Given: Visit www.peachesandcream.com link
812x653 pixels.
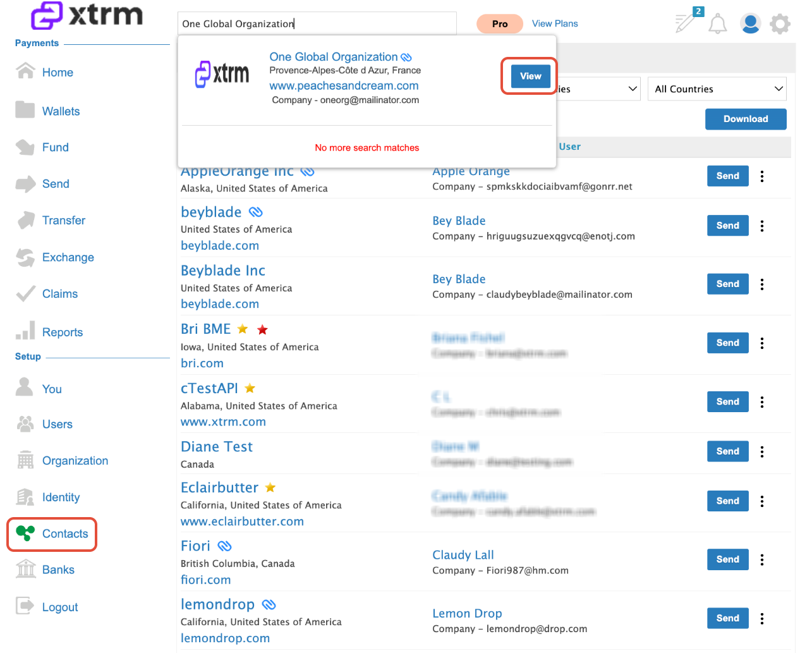Looking at the screenshot, I should pos(344,85).
